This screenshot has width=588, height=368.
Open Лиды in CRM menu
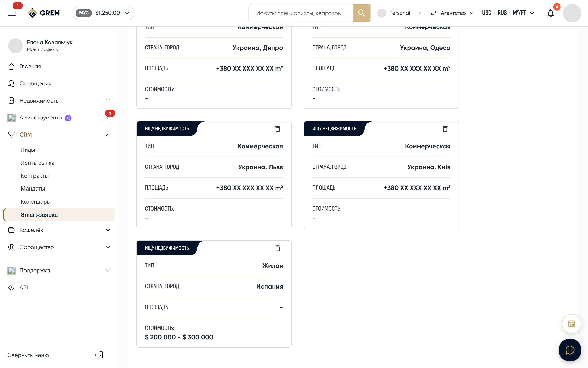point(28,150)
